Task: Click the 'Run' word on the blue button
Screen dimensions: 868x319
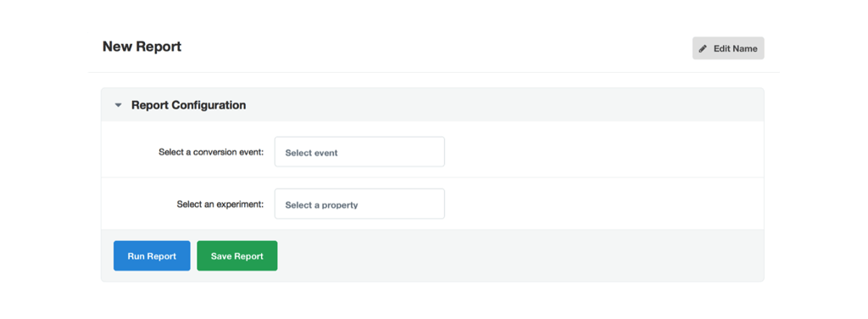Action: (136, 256)
